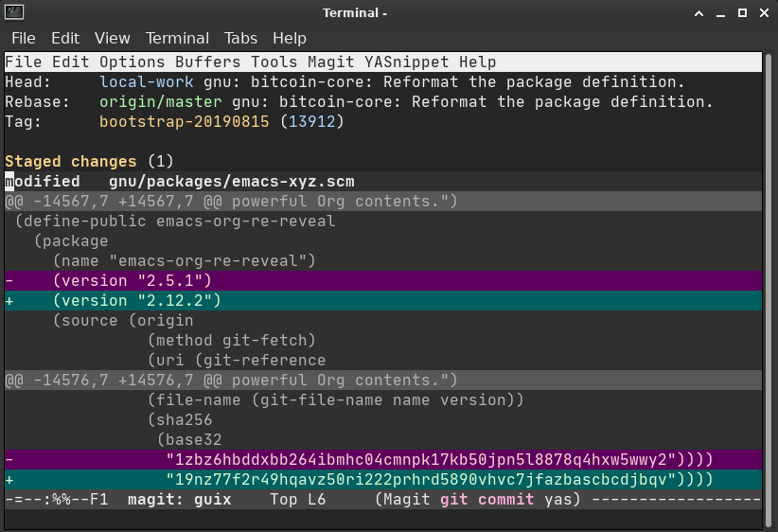Open Emacs Edit menu
This screenshot has width=778, height=532.
tap(70, 62)
